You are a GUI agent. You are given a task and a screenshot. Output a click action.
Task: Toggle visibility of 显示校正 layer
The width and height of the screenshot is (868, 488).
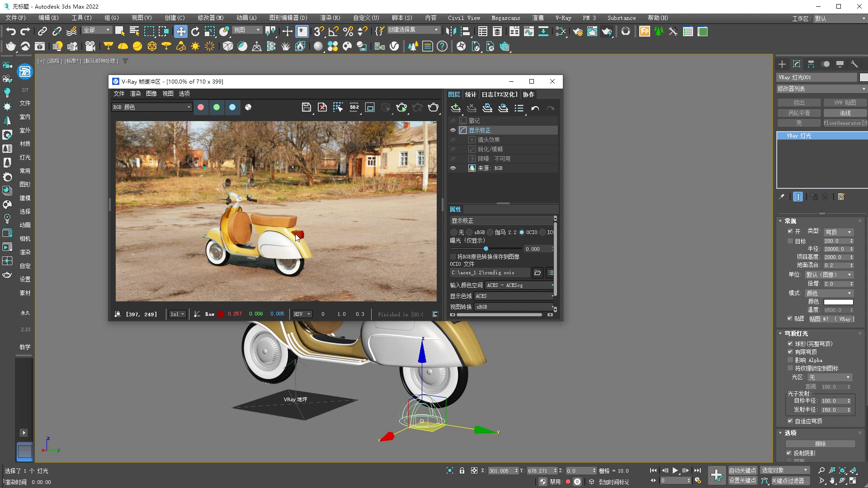(453, 130)
